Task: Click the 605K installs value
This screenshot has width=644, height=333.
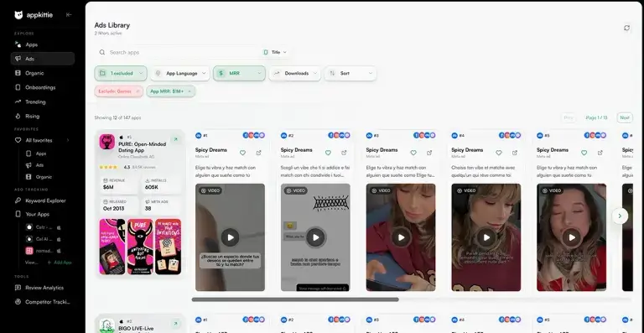Action: coord(152,187)
